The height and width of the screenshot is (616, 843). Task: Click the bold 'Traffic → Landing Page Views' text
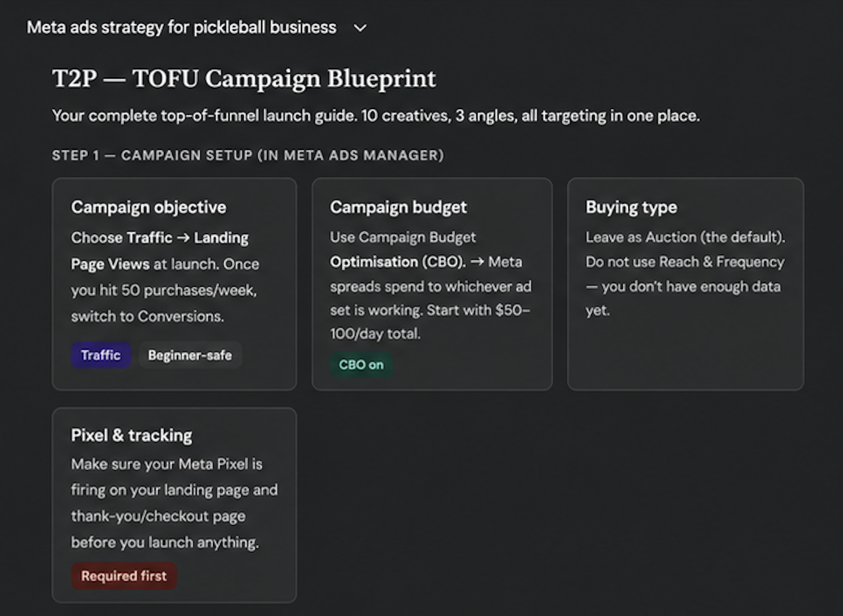click(x=160, y=251)
